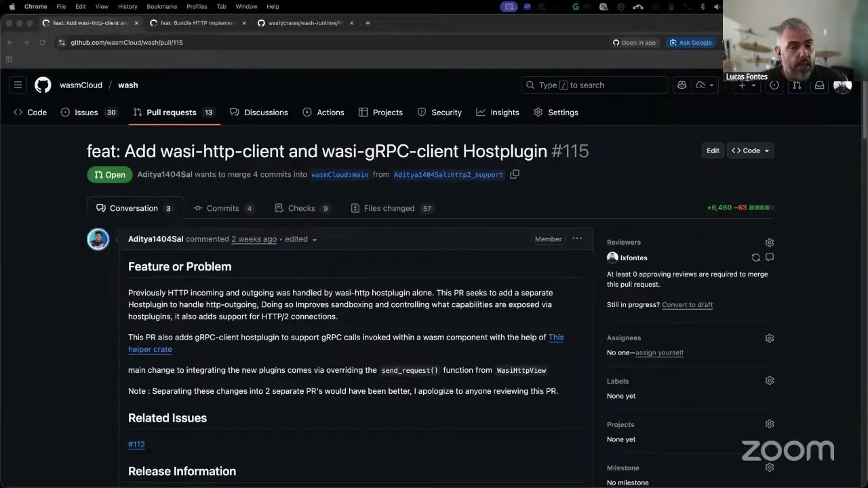868x488 pixels.
Task: Go to GitHub homepage via Octocat logo
Action: 43,85
